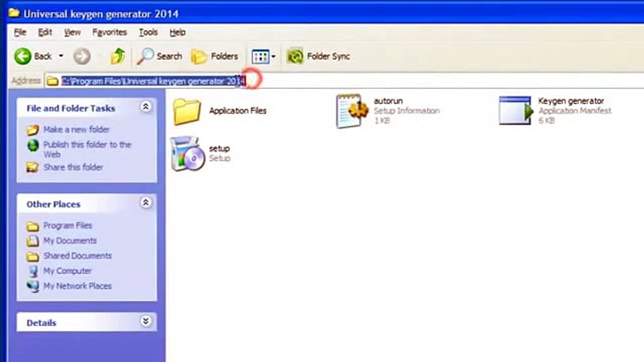Select the Keygen generator manifest icon
The width and height of the screenshot is (644, 362).
pyautogui.click(x=515, y=111)
